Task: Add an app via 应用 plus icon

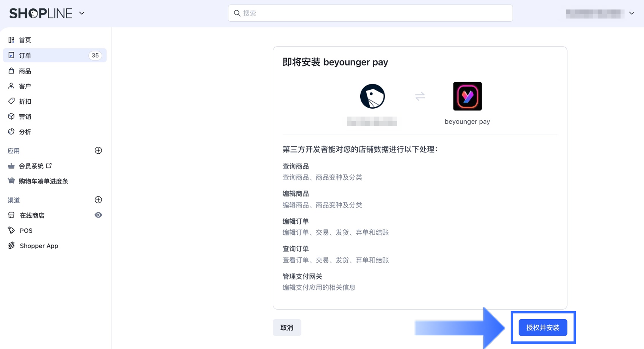Action: point(98,150)
